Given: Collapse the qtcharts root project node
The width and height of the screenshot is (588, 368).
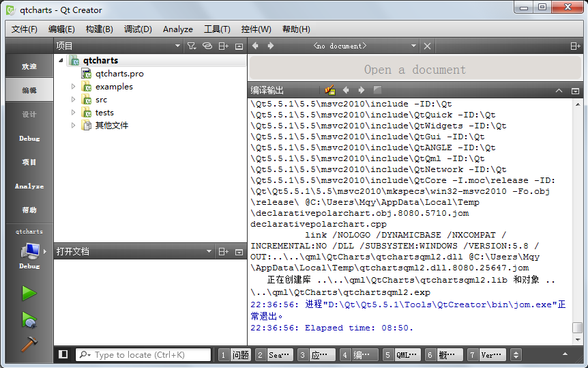Looking at the screenshot, I should tap(61, 60).
